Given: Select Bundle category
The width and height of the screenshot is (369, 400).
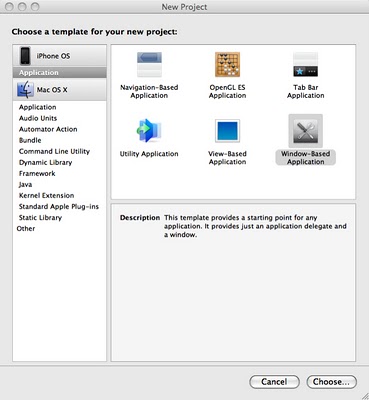Looking at the screenshot, I should click(x=60, y=140).
